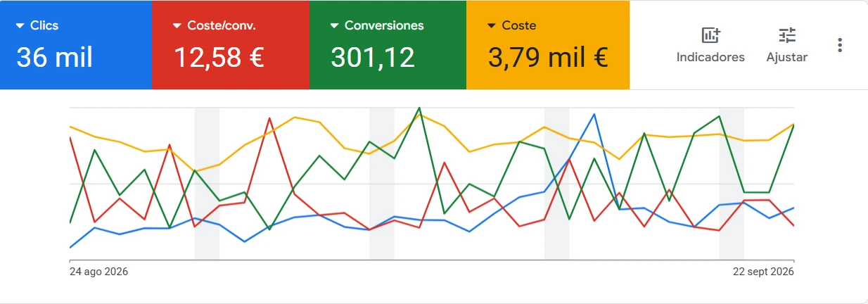This screenshot has width=868, height=304.
Task: Open the Clics metric dropdown arrow
Action: tap(20, 26)
